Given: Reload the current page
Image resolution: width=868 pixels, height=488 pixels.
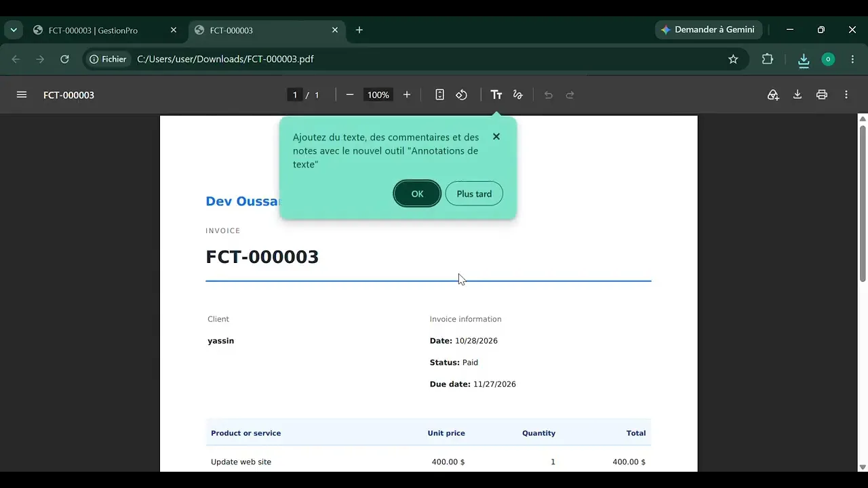Looking at the screenshot, I should click(x=64, y=59).
